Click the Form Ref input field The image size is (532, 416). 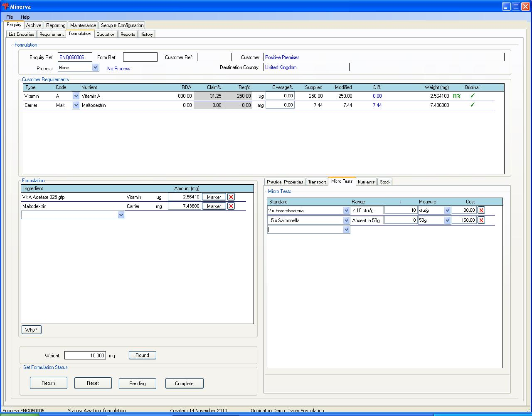click(140, 57)
